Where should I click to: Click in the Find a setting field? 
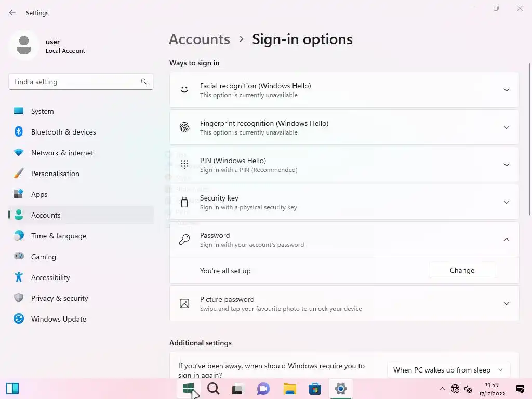(x=81, y=82)
